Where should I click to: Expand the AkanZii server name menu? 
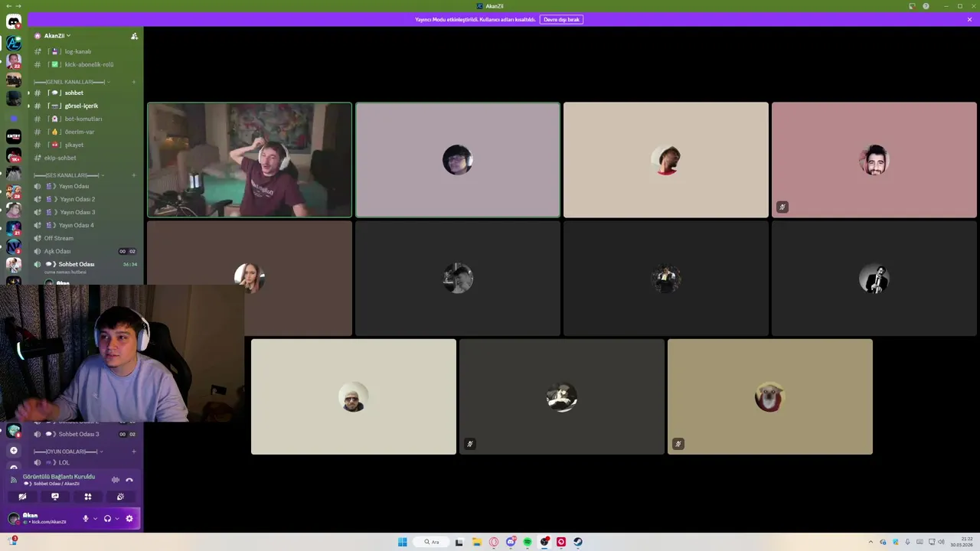tap(57, 36)
